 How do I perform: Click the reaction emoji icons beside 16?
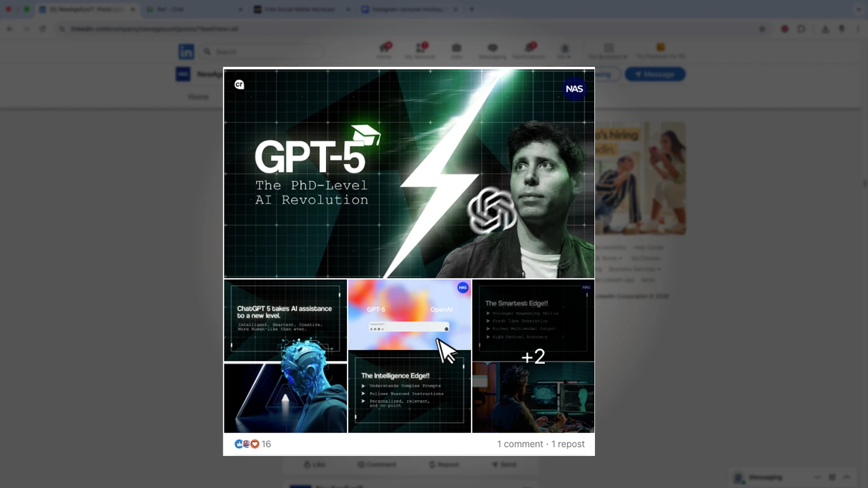click(x=247, y=444)
